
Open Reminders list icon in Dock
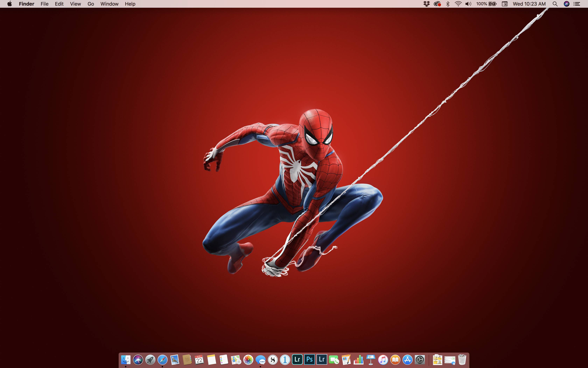point(224,359)
